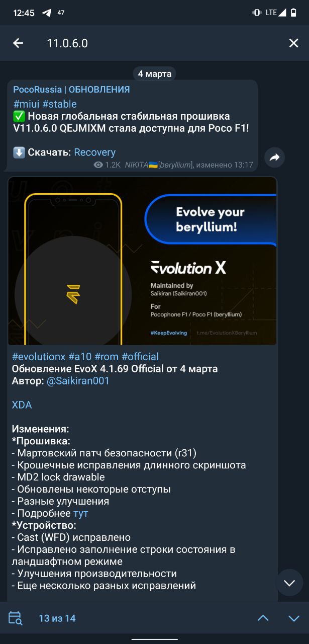309x644 pixels.
Task: Open the #stable hashtag
Action: (x=60, y=104)
